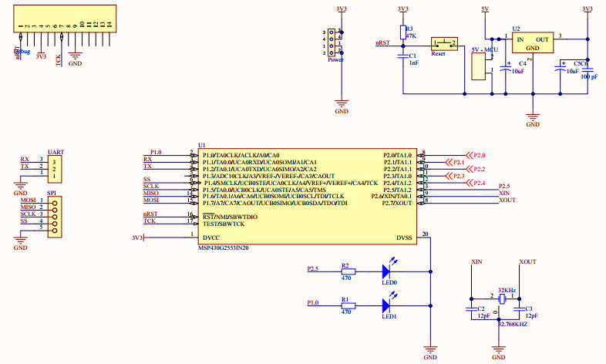Click the C4 10uF capacitor symbol

click(506, 69)
